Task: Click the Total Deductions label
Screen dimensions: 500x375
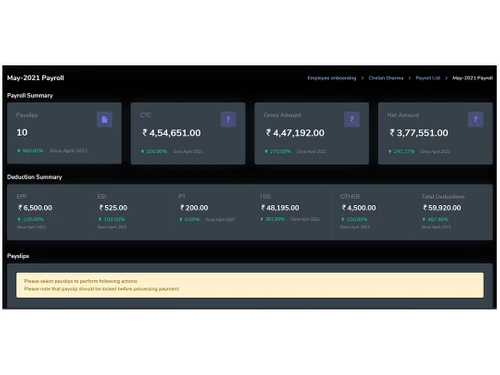Action: tap(443, 197)
